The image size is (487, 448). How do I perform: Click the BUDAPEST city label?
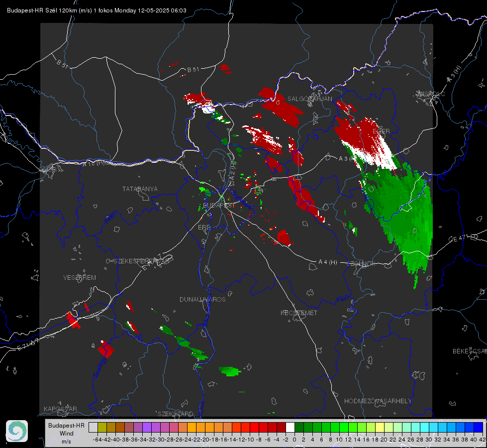coord(218,206)
